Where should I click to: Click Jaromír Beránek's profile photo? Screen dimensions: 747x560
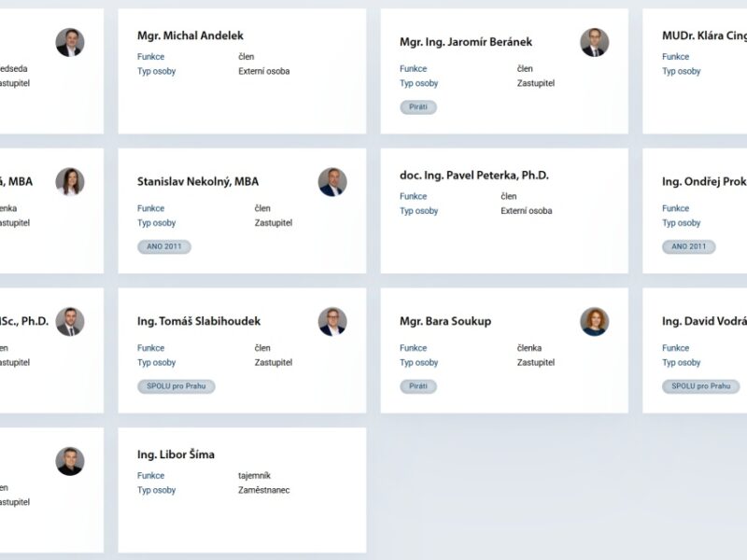594,42
